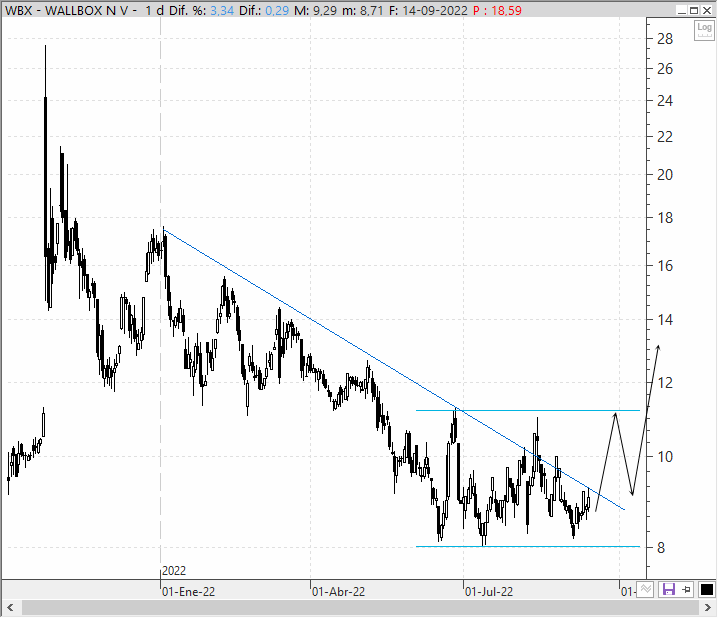Click the horizontal scrollbar left arrow

[x=10, y=608]
